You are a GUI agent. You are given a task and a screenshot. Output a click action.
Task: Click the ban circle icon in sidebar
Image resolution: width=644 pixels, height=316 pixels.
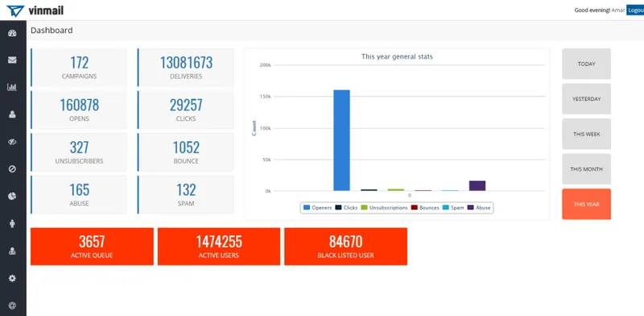(x=12, y=169)
